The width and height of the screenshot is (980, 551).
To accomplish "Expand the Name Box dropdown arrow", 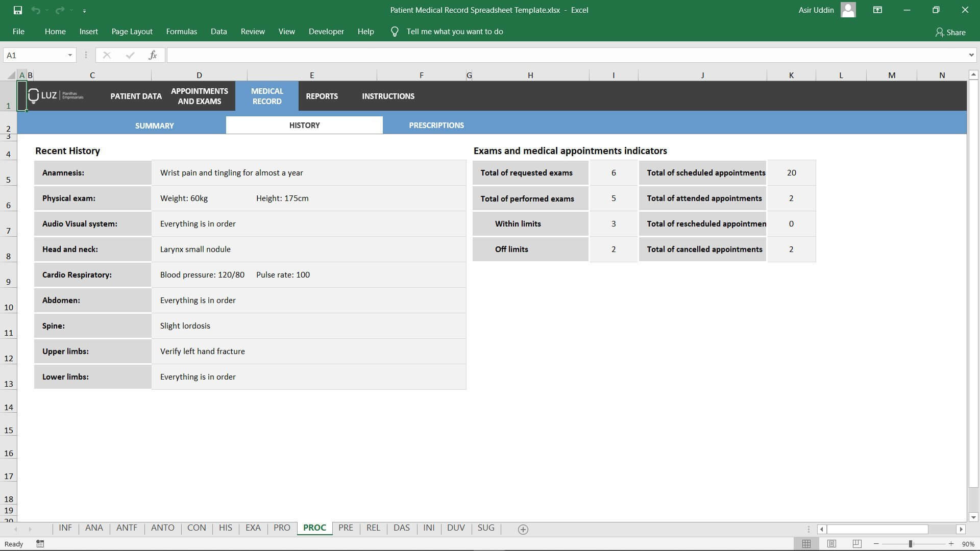I will (x=70, y=55).
